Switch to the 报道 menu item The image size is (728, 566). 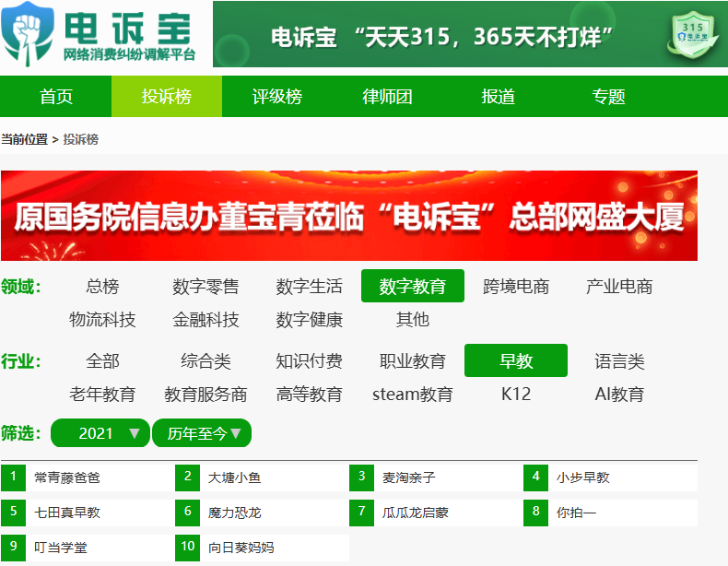coord(498,96)
